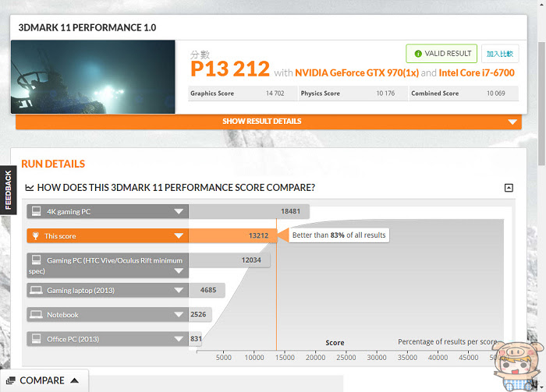Click the 加入比較 button

(500, 54)
